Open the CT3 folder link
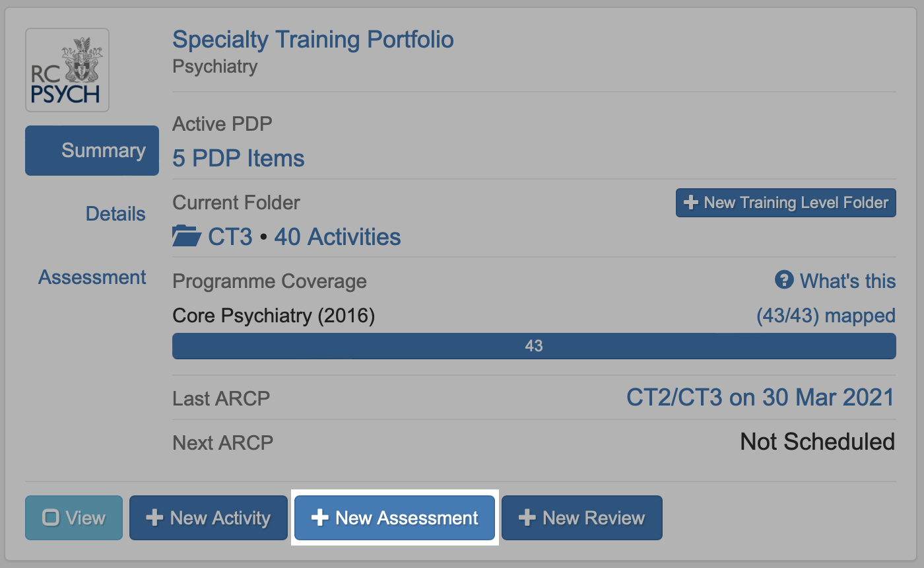Viewport: 924px width, 568px height. click(x=230, y=236)
